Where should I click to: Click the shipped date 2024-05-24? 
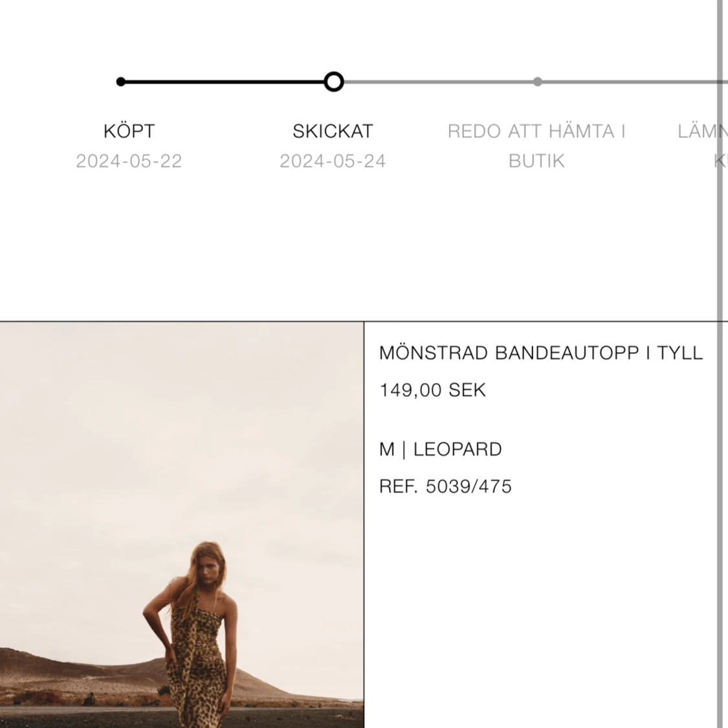point(333,161)
